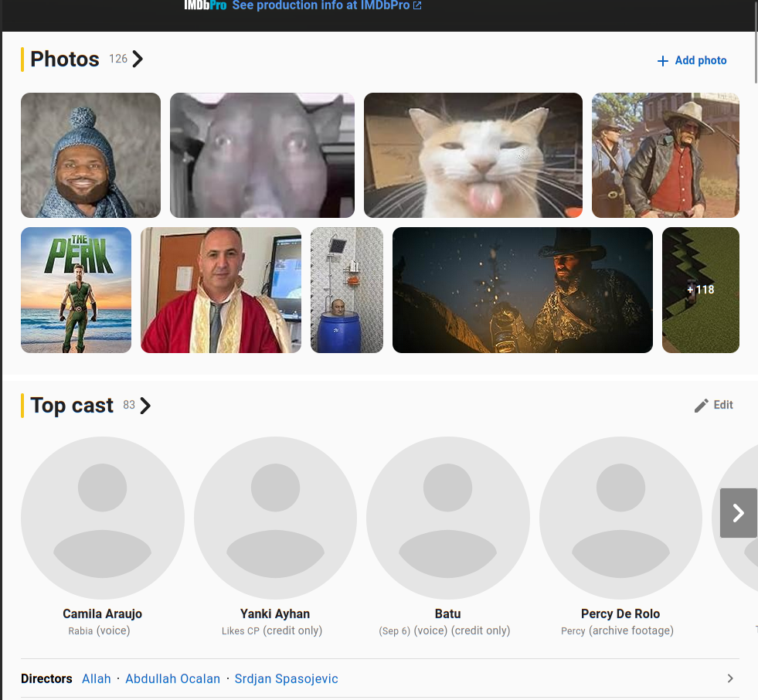
Task: Click the Edit cast button text
Action: tap(723, 405)
